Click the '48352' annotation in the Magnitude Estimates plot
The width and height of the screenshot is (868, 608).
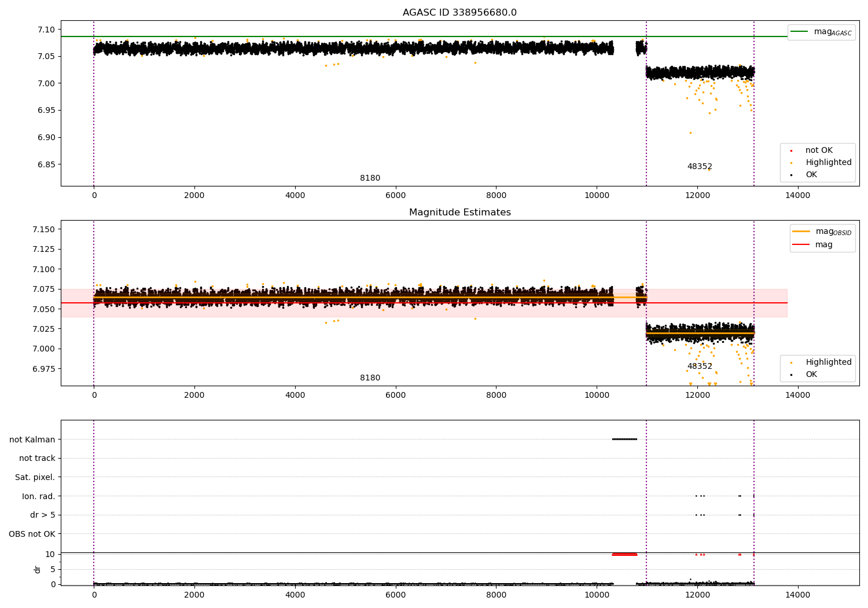(x=700, y=367)
